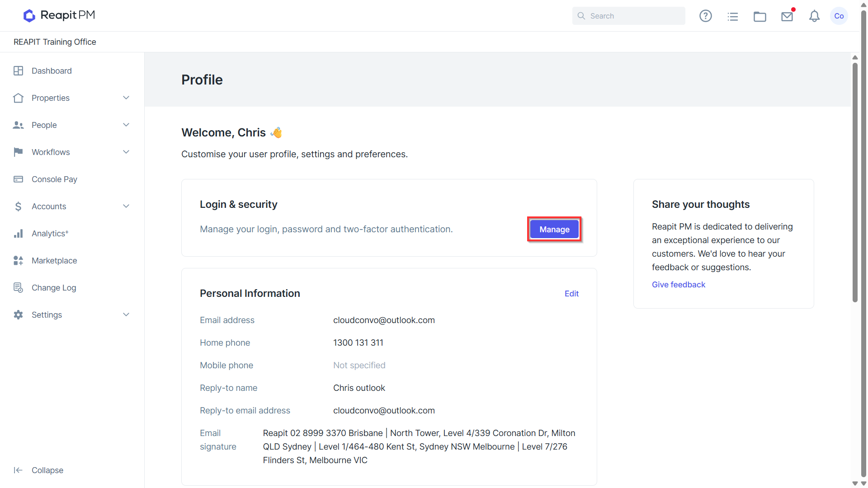Open Console Pay menu item
The height and width of the screenshot is (488, 868).
54,179
